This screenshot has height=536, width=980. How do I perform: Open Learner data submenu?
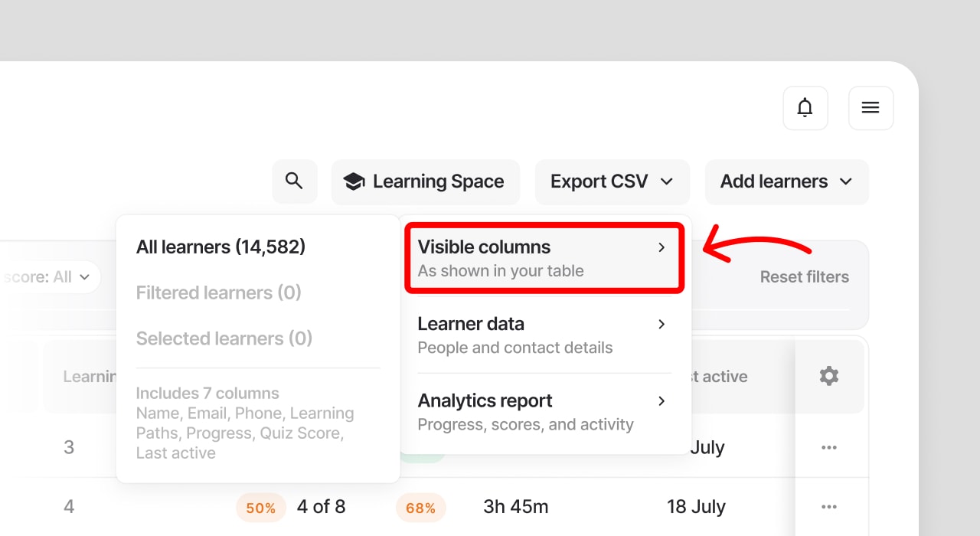pos(544,335)
